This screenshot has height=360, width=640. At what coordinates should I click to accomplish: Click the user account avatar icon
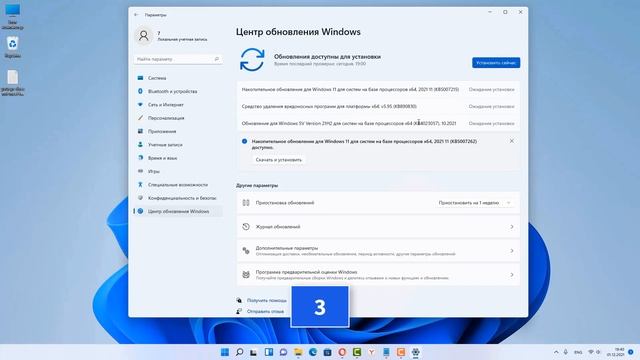click(144, 36)
